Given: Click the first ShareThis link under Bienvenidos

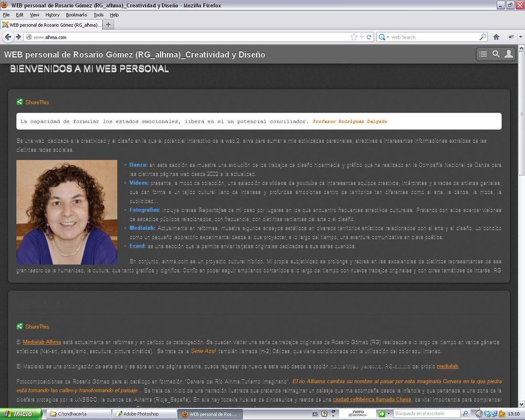Looking at the screenshot, I should [37, 102].
